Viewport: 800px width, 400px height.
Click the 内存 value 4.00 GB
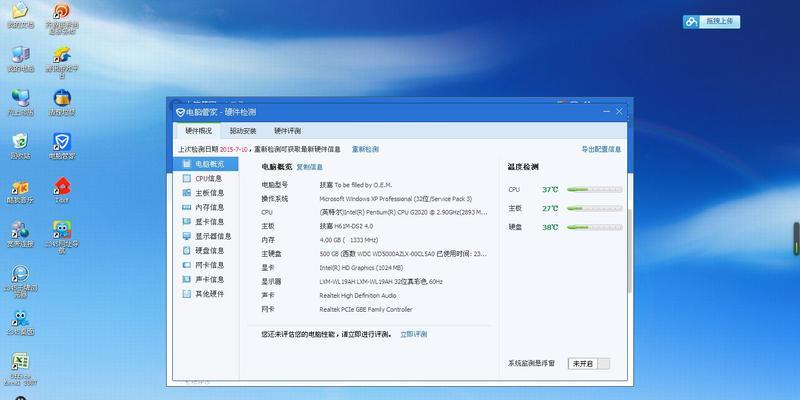(x=348, y=240)
